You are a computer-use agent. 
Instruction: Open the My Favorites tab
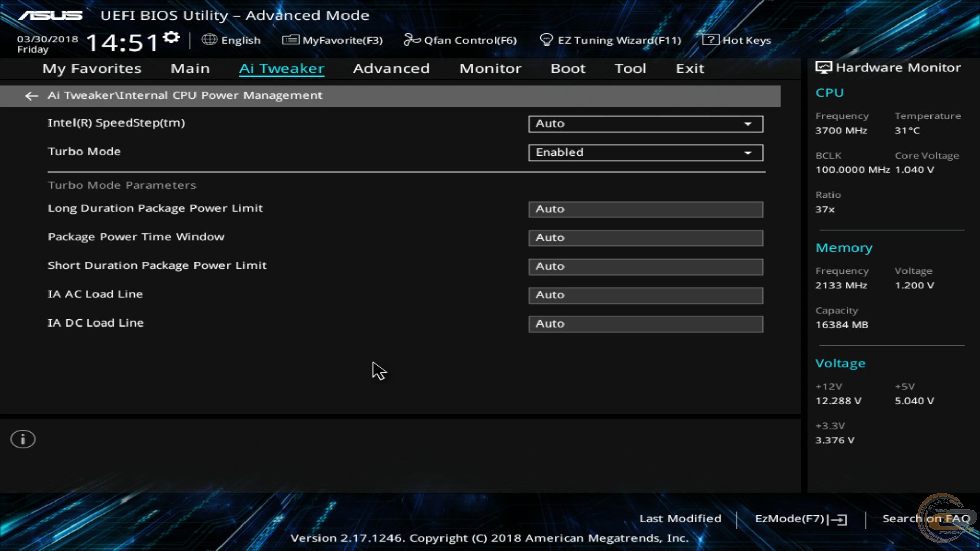tap(92, 69)
